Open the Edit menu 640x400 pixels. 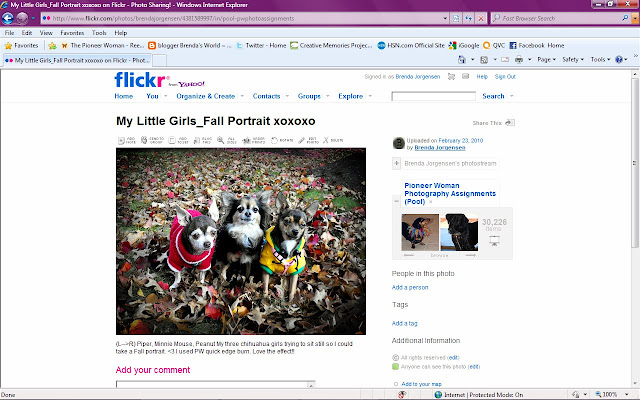[x=27, y=33]
